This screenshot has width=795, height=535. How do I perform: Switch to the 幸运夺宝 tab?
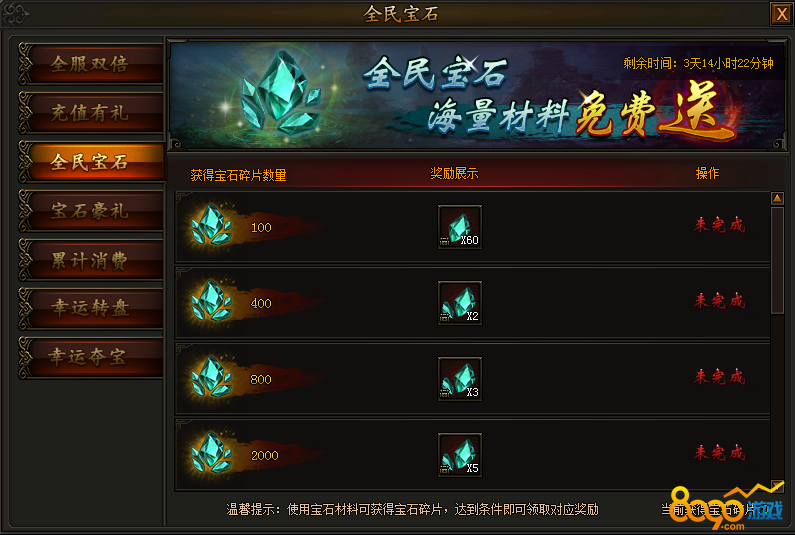(x=91, y=357)
